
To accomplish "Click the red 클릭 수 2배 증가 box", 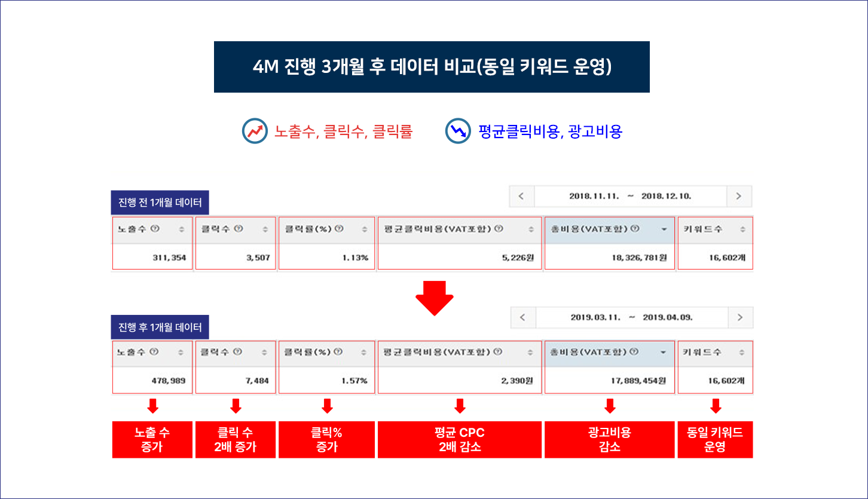I will pyautogui.click(x=236, y=440).
